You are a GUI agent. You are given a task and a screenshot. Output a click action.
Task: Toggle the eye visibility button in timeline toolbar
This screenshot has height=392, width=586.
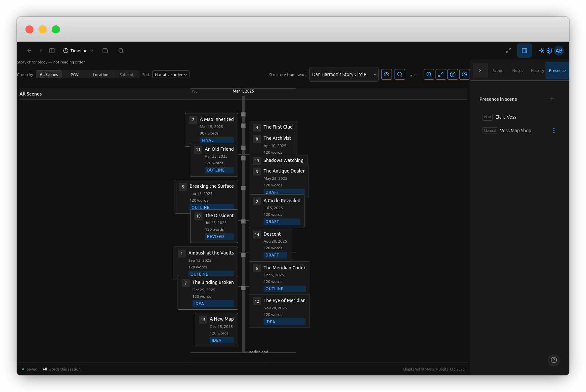[387, 74]
